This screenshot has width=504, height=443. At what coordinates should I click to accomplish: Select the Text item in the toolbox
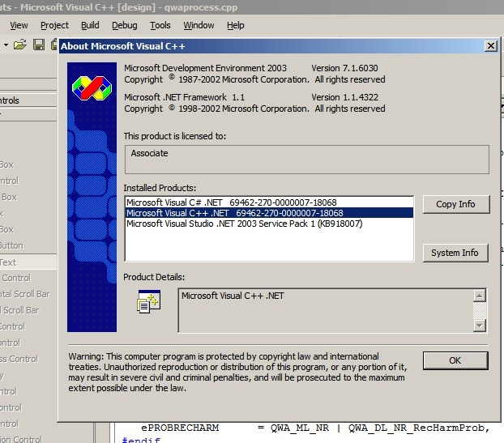pyautogui.click(x=28, y=262)
